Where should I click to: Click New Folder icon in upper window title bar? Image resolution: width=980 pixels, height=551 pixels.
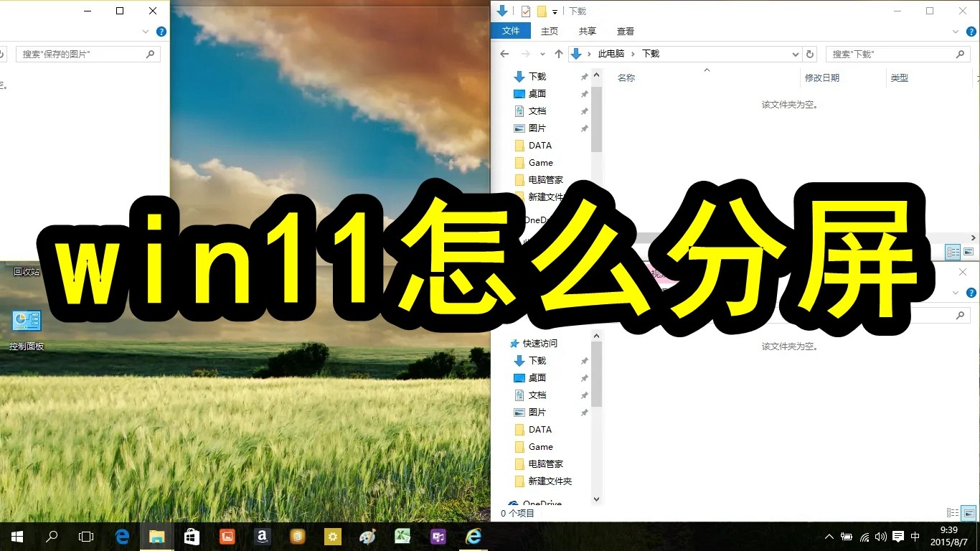[542, 11]
